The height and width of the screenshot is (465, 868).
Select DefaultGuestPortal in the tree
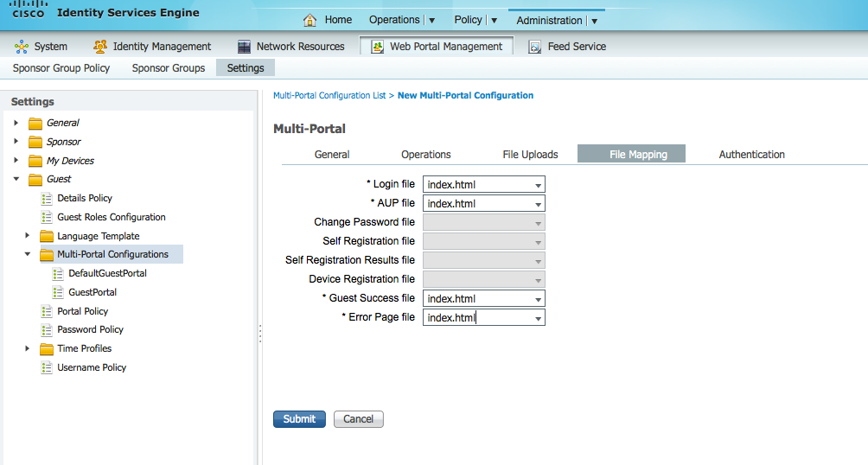point(107,273)
